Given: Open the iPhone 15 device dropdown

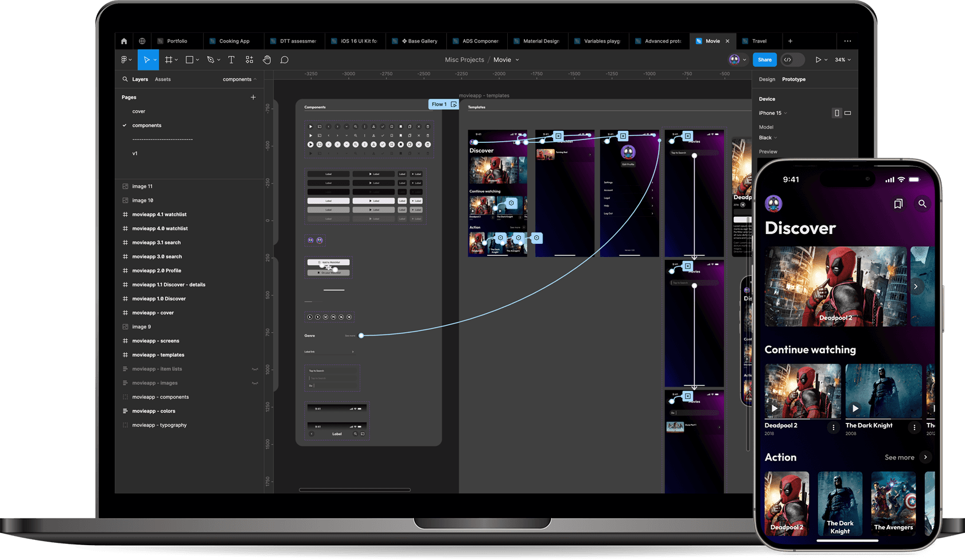Looking at the screenshot, I should 773,113.
